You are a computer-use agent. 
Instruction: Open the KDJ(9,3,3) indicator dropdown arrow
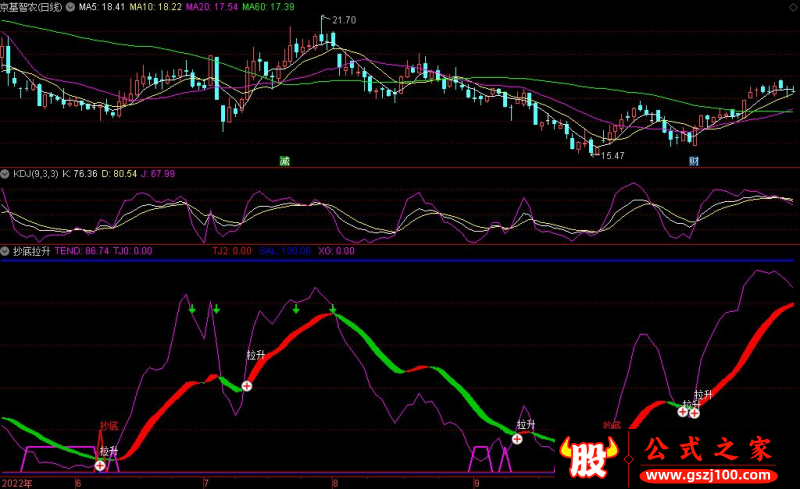(x=5, y=174)
